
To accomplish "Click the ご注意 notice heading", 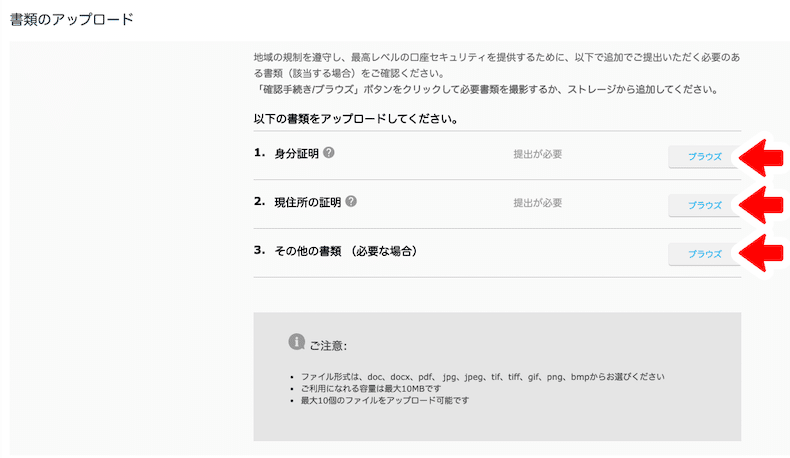I will coord(328,345).
